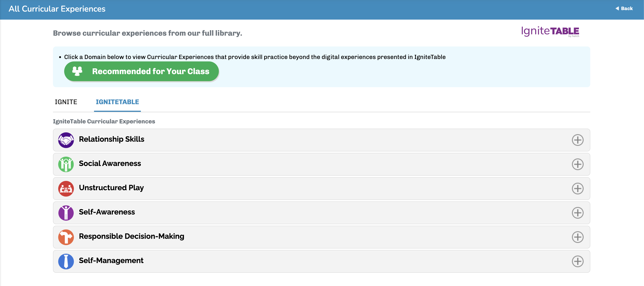Viewport: 644px width, 286px height.
Task: Expand Responsible Decision-Making with its plus button
Action: pos(578,237)
